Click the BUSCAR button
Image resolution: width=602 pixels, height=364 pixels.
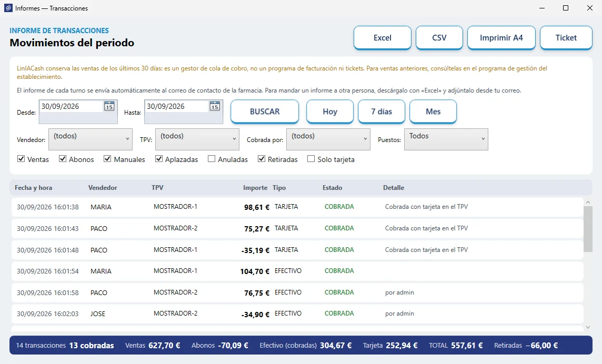[265, 112]
